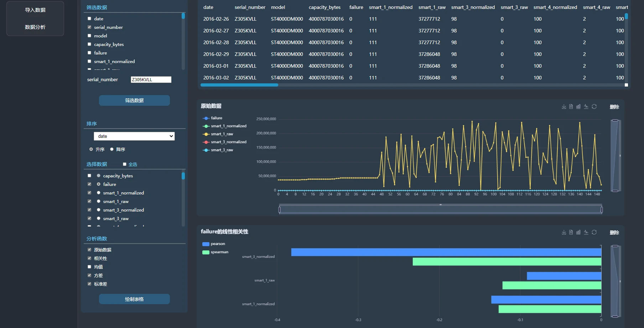
Task: Check smart_1_normalized checkbox in 筛选数据
Action: tap(89, 61)
